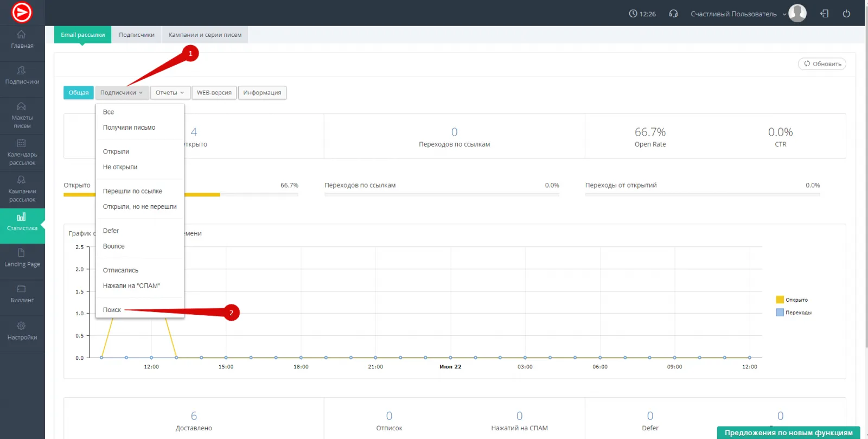Open Биллинг in the sidebar

click(22, 294)
